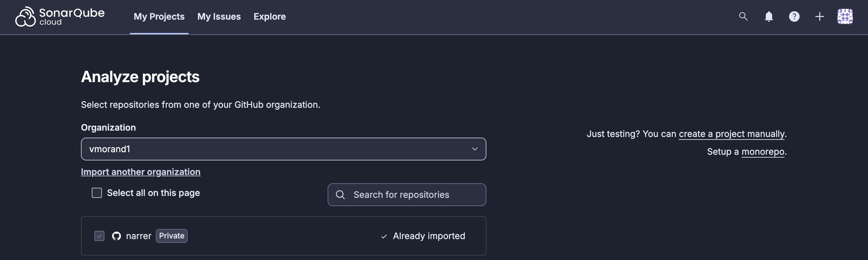The width and height of the screenshot is (868, 260).
Task: Open the monorepo setup link
Action: (x=763, y=152)
